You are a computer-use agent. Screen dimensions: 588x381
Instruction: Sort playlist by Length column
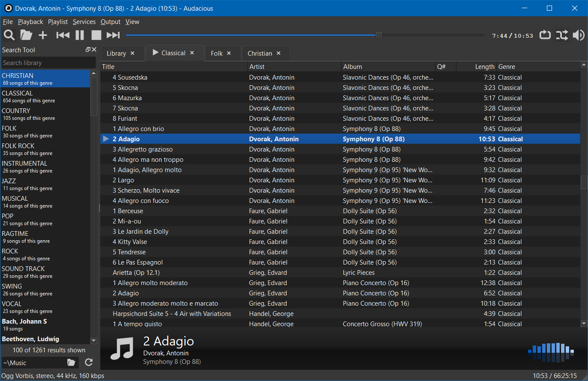477,67
